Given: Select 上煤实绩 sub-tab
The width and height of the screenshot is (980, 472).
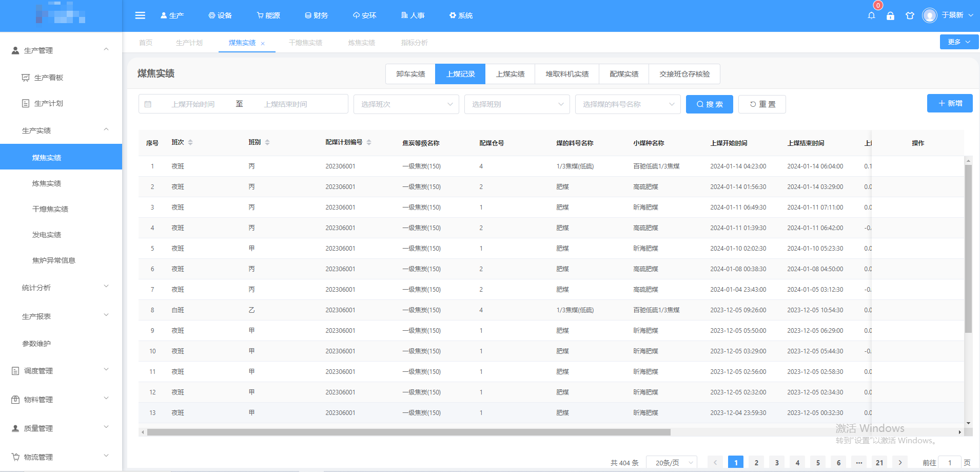Looking at the screenshot, I should coord(510,74).
